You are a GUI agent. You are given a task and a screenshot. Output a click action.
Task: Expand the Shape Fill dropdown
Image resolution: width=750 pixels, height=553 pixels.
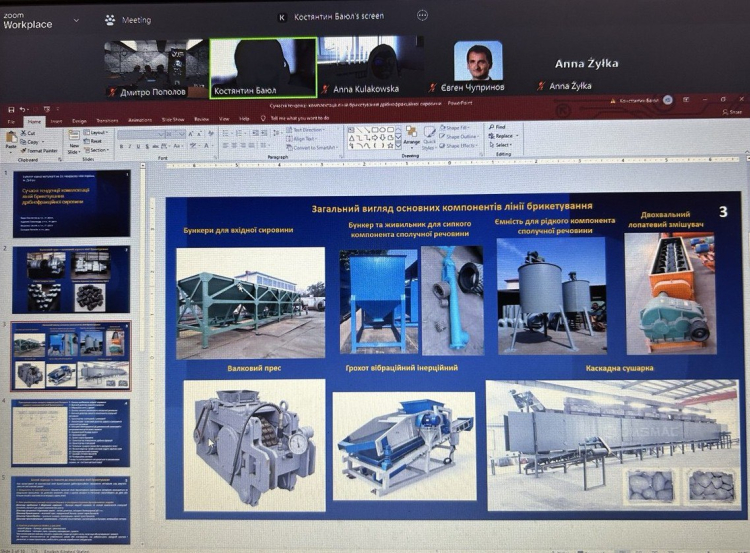pos(460,129)
